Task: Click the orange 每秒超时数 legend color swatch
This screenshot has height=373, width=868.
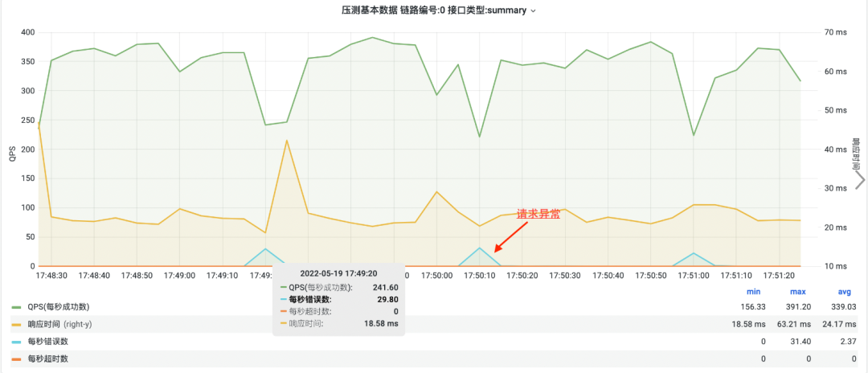Action: 16,358
